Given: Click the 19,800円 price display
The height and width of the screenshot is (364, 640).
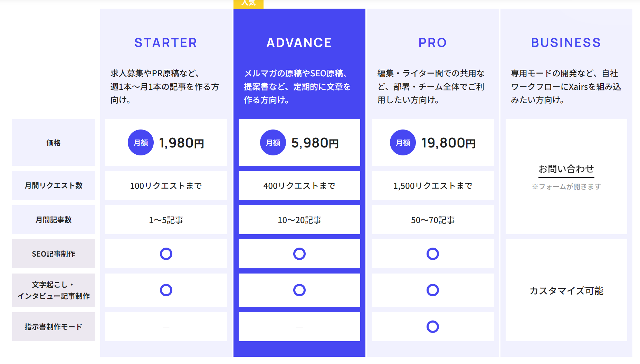Looking at the screenshot, I should (x=449, y=142).
